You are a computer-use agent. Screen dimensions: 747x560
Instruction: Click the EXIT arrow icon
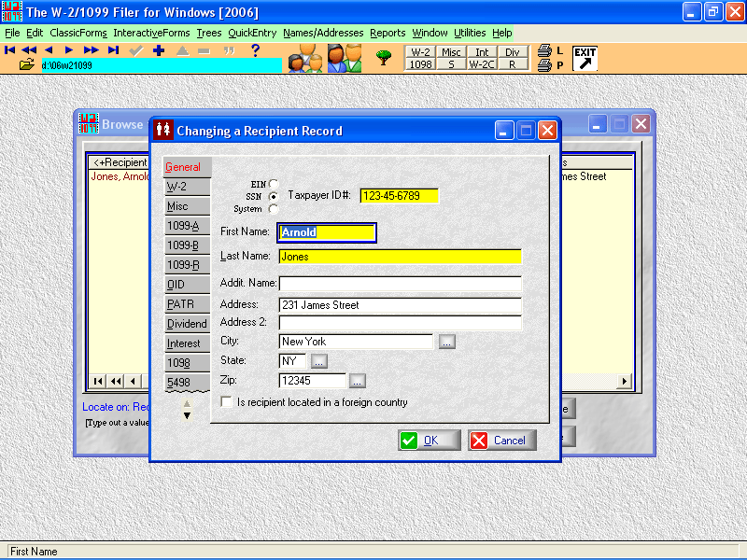[x=585, y=58]
